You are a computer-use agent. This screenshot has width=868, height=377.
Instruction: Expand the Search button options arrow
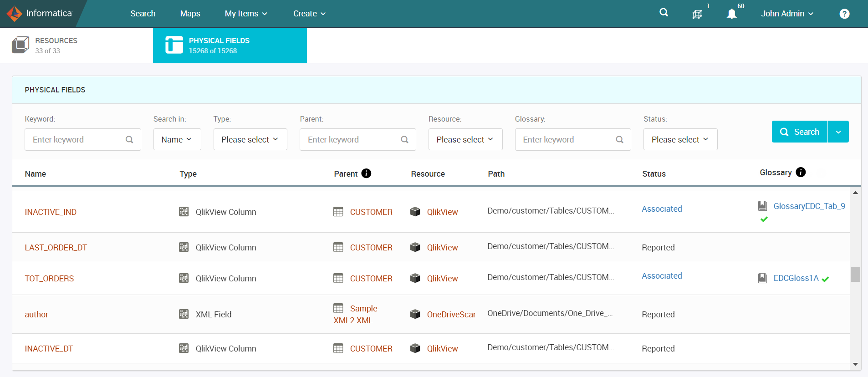(838, 132)
